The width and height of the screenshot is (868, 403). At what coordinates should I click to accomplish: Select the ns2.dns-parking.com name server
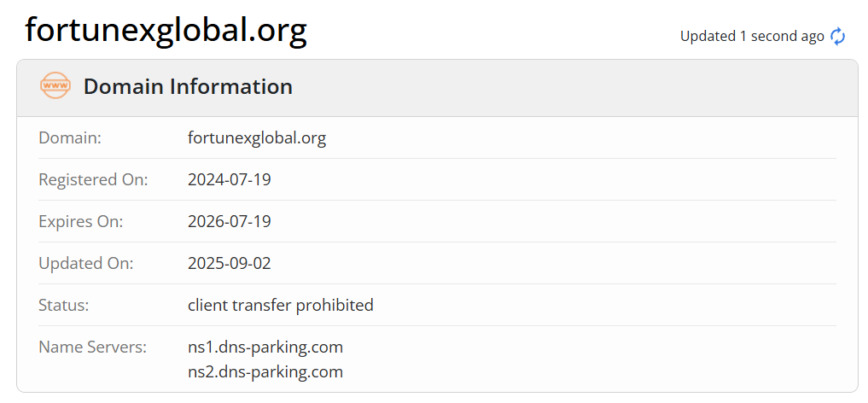265,371
